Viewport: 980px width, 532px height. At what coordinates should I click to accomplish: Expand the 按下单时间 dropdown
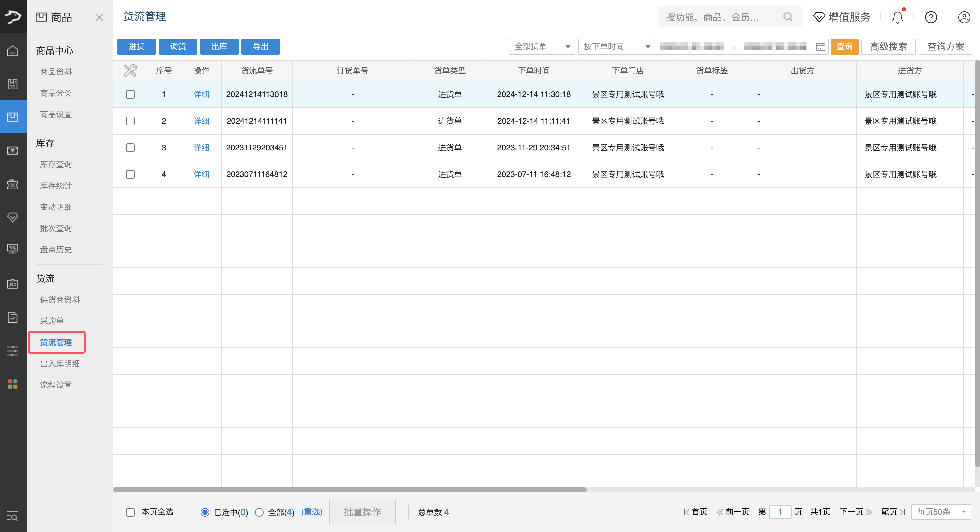coord(616,46)
